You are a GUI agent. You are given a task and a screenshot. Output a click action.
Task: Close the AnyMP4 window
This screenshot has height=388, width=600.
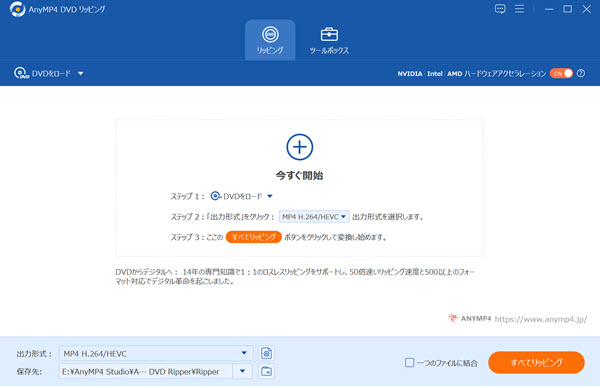point(587,9)
